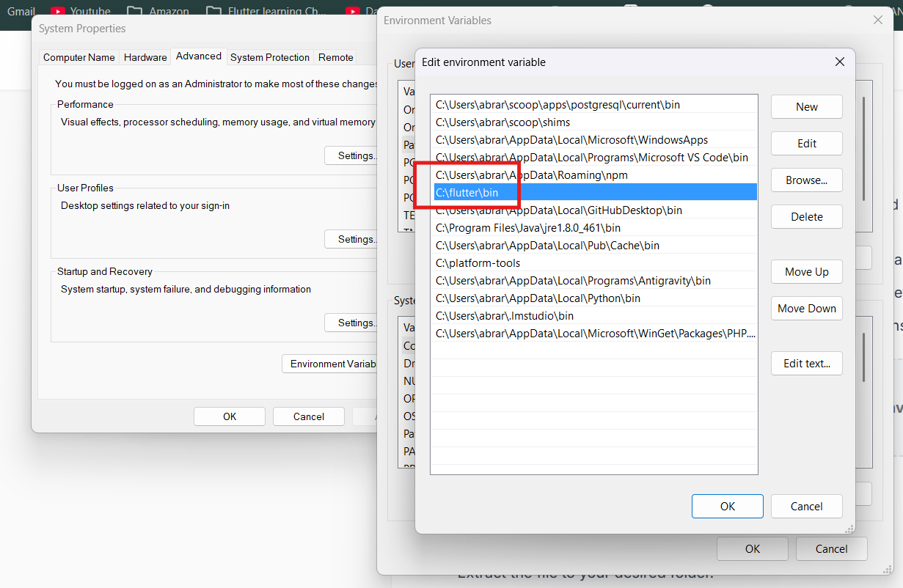This screenshot has width=903, height=588.
Task: Select the Microsoft\WindowsApps path row
Action: tap(594, 140)
